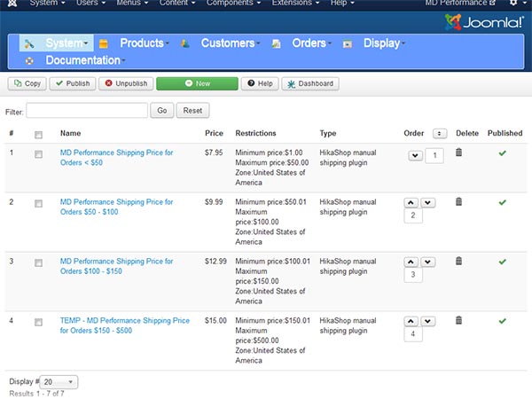Delete the TEMP Orders $150 - $500 method
Viewport: 532px width, 399px height.
tap(458, 320)
